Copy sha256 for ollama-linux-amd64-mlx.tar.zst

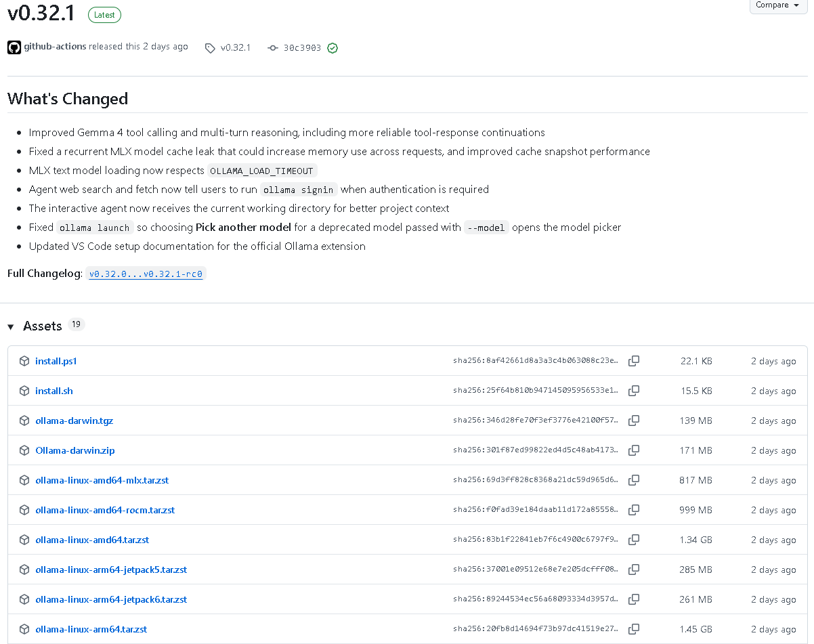634,480
